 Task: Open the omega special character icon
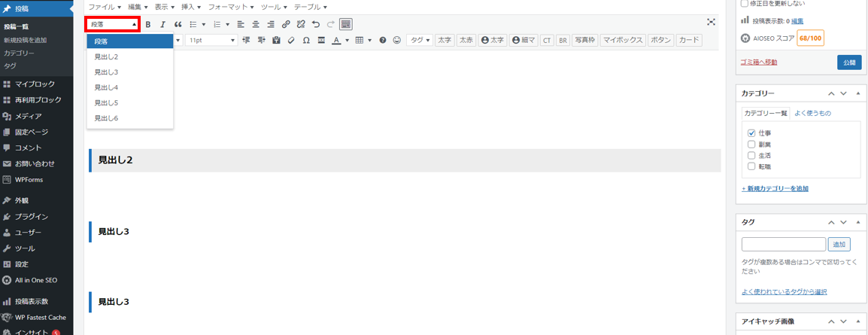tap(306, 40)
